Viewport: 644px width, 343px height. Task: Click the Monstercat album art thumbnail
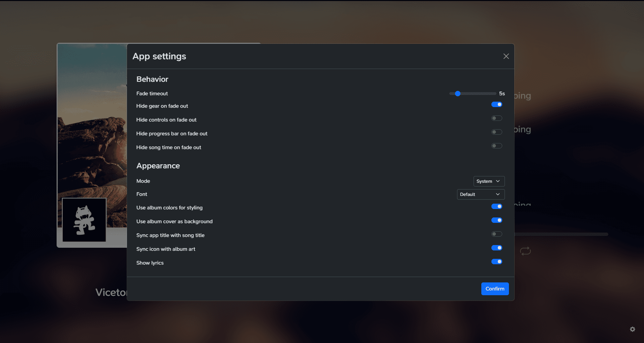point(84,220)
